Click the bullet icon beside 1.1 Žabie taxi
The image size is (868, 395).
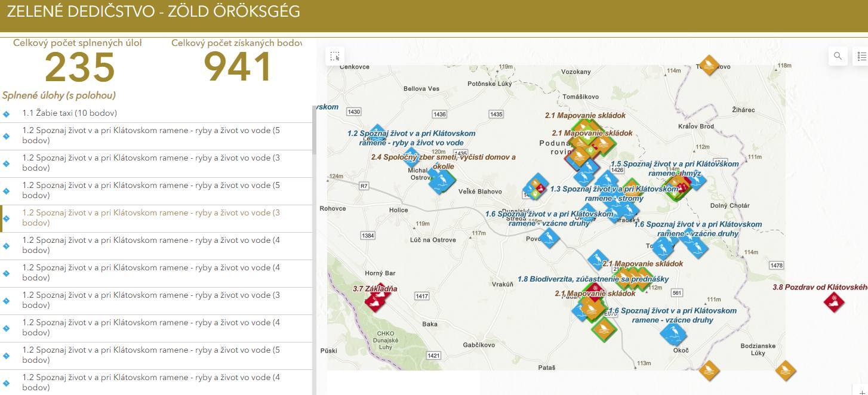pyautogui.click(x=6, y=113)
